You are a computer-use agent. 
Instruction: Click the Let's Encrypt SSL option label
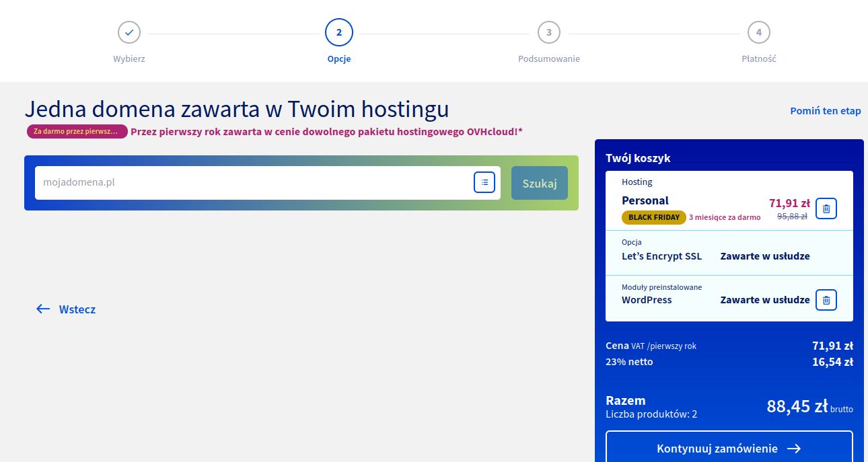661,256
